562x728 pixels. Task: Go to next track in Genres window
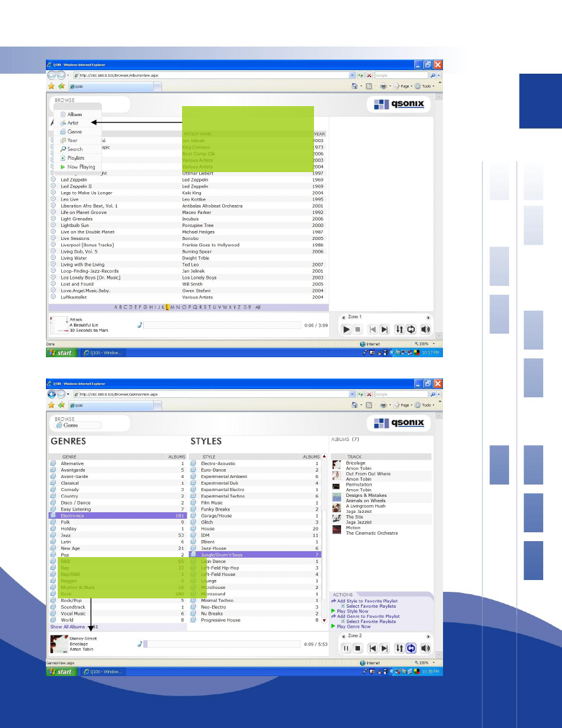[x=384, y=648]
